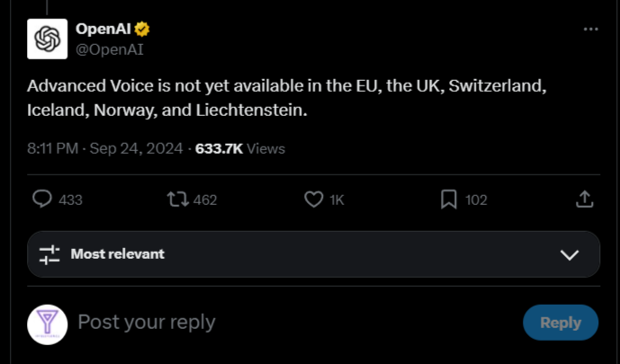Viewport: 620px width, 364px height.
Task: Open the Most relevant sort dropdown
Action: click(x=313, y=254)
